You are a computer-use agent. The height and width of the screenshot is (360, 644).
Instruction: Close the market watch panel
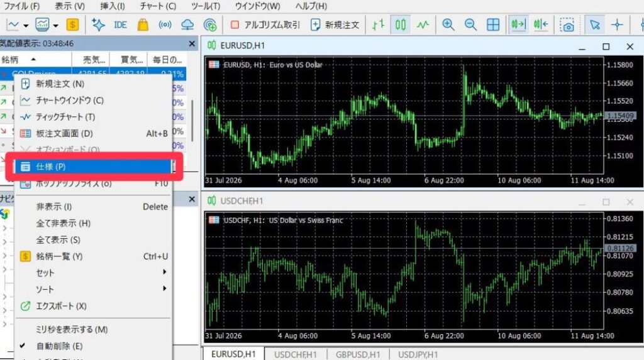tap(192, 43)
